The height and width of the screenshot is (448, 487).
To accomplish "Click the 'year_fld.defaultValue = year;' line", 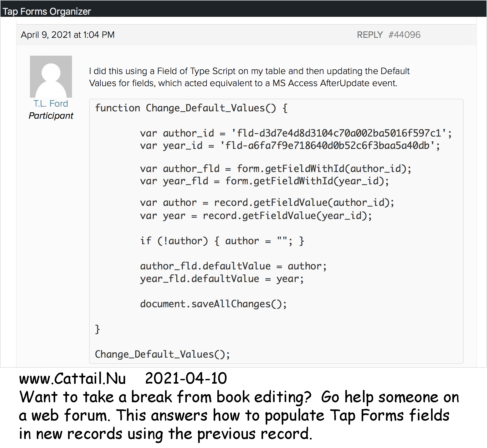I will [222, 279].
